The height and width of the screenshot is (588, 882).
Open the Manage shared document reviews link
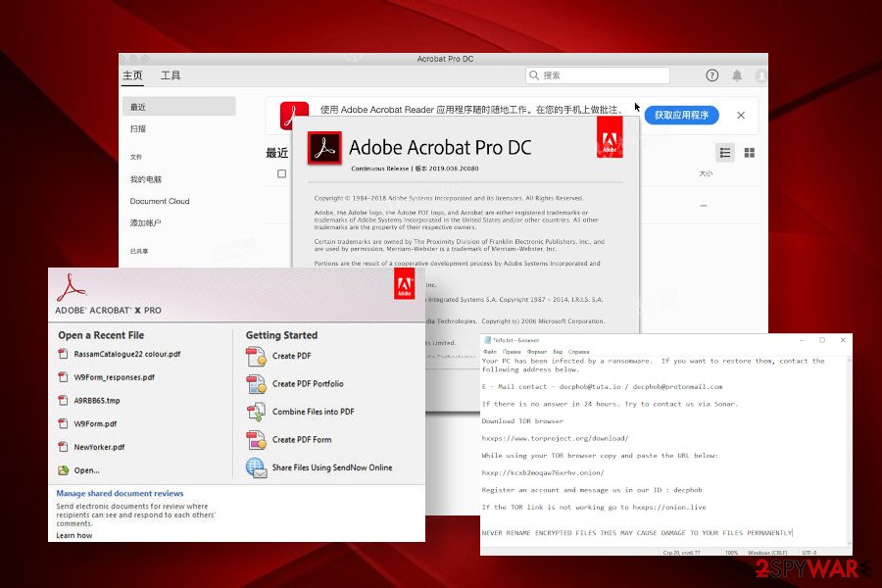click(120, 493)
